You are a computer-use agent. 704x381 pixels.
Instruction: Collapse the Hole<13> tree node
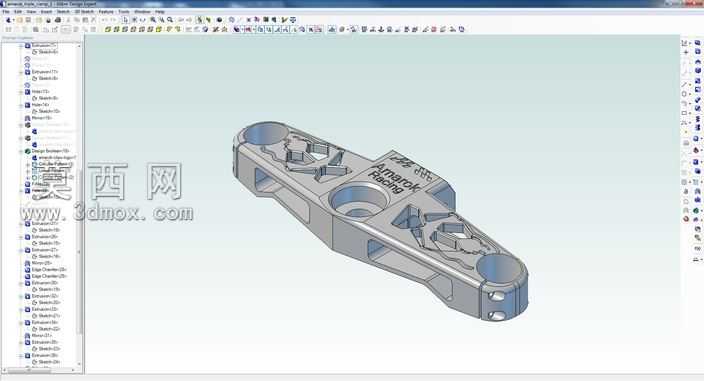pyautogui.click(x=21, y=92)
